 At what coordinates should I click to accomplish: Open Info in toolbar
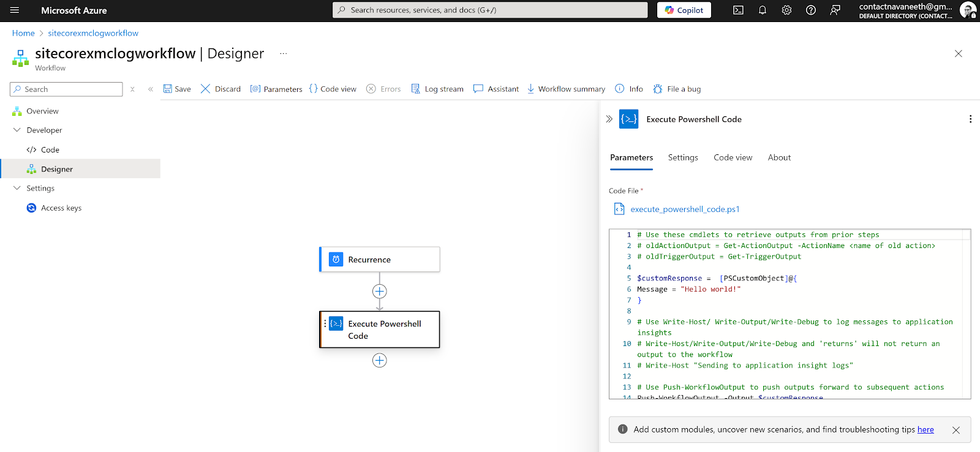pyautogui.click(x=629, y=89)
